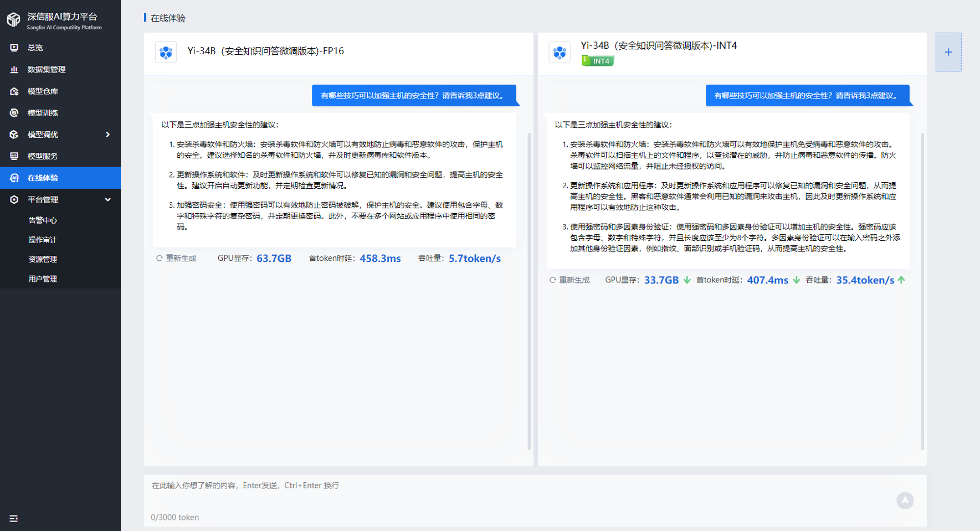Viewport: 980px width, 531px height.
Task: Click the Sangfor AI platform logo
Action: [14, 20]
